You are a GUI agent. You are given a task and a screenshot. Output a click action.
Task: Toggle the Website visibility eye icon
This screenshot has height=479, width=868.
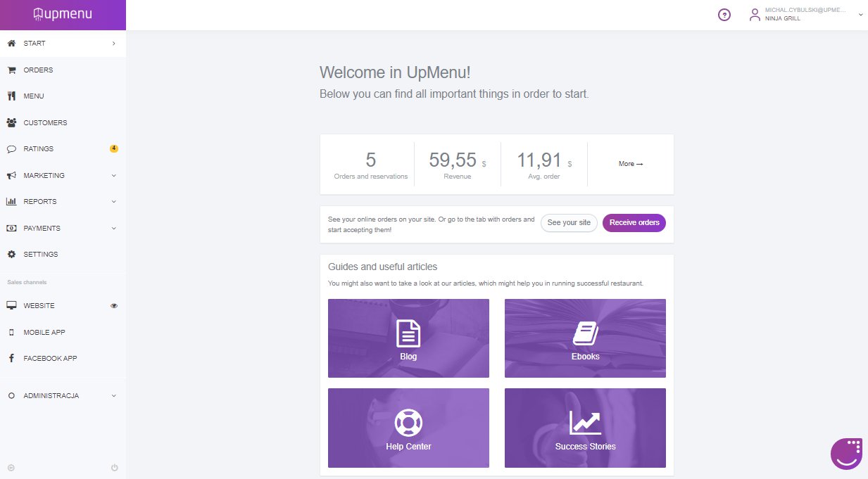(x=114, y=306)
